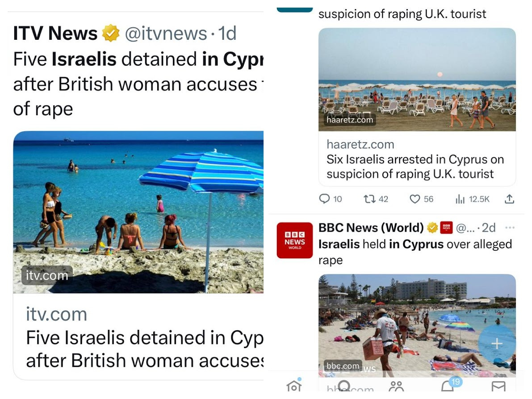Open haaretz.com beach chairs image
The height and width of the screenshot is (399, 532).
417,80
